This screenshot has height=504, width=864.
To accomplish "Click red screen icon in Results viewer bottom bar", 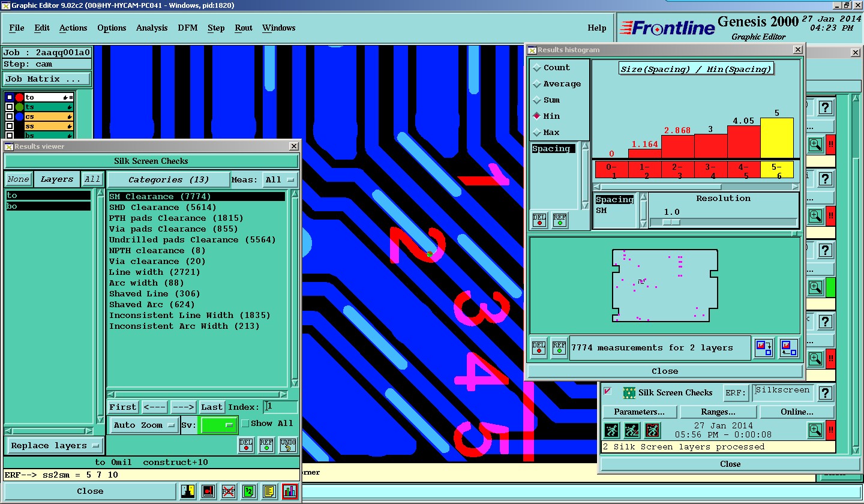I will click(x=208, y=491).
